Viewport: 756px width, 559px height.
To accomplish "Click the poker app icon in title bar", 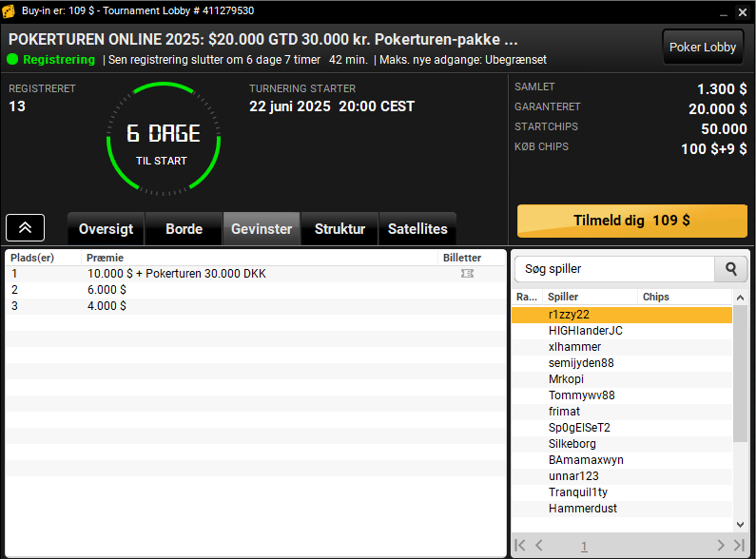I will click(x=9, y=11).
